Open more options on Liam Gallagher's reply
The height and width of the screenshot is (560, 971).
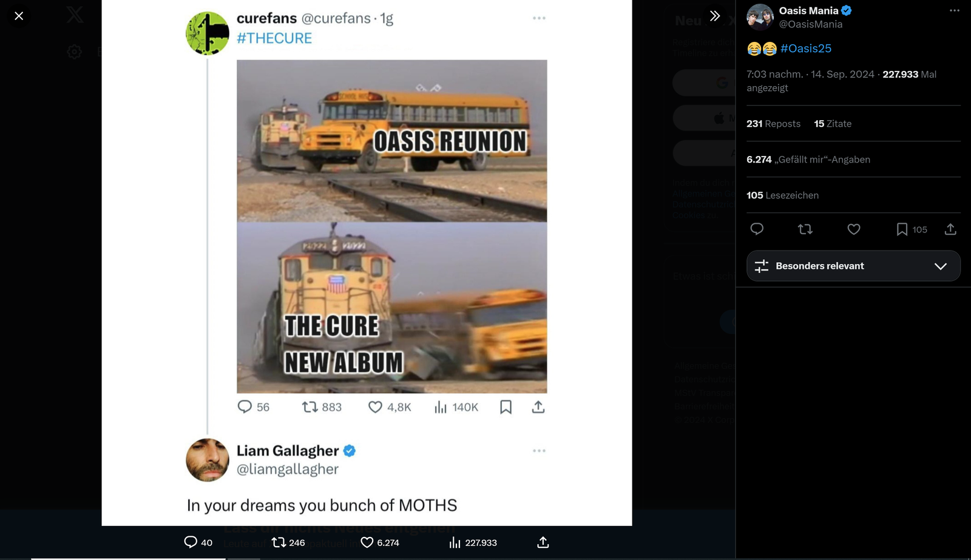pyautogui.click(x=538, y=450)
